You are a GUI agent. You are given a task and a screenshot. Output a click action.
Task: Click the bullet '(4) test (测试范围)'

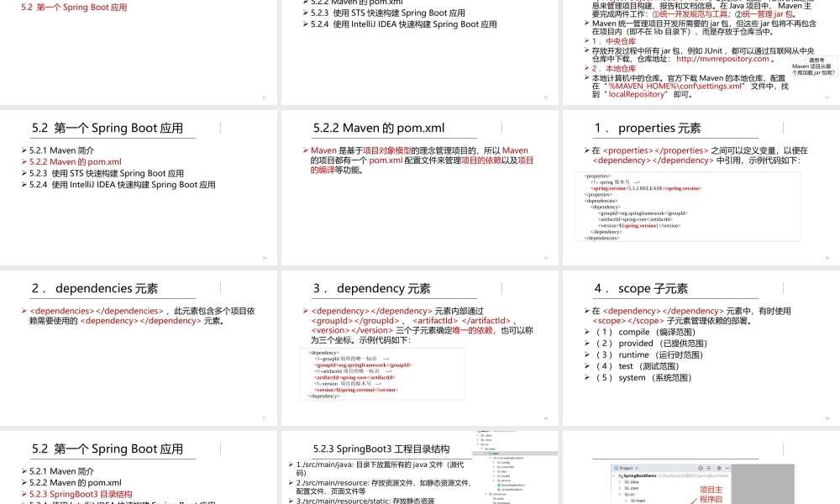point(637,366)
